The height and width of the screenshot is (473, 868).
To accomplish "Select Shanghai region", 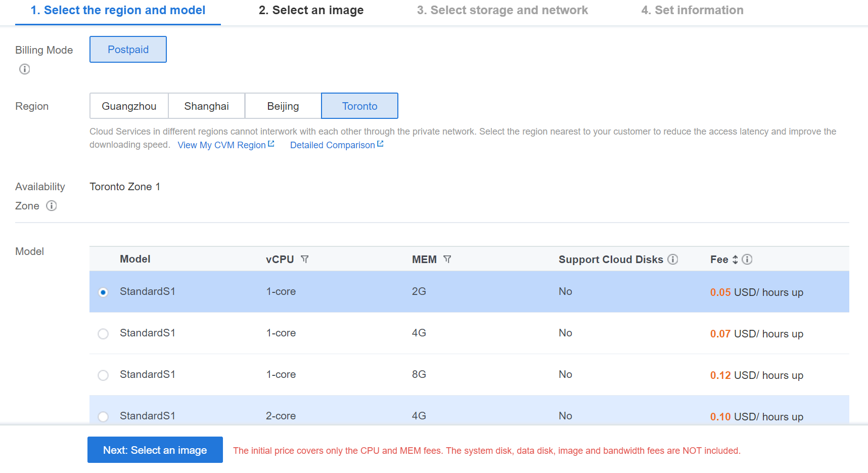I will [206, 106].
